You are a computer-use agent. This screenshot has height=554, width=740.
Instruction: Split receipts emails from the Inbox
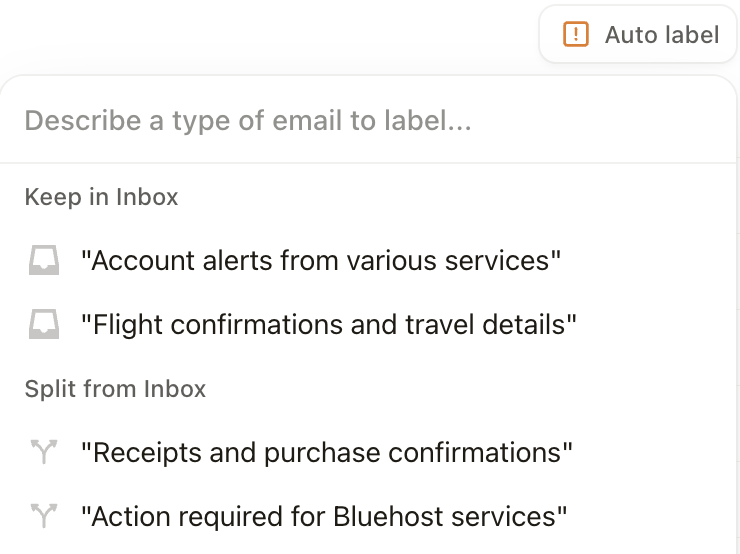point(326,453)
